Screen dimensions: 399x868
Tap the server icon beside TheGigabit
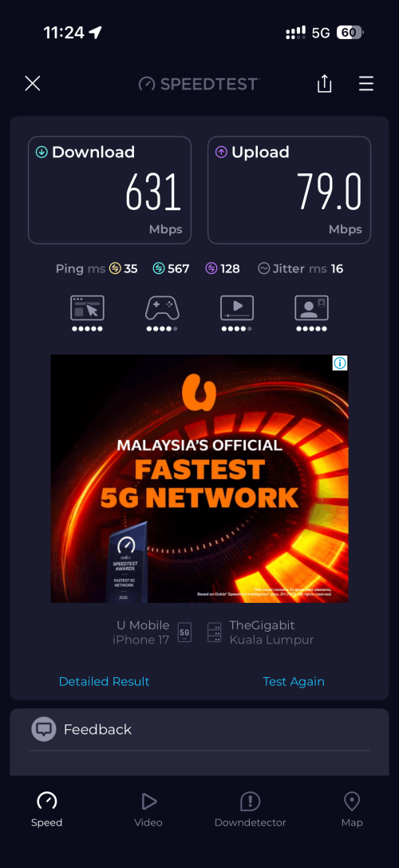click(x=214, y=632)
